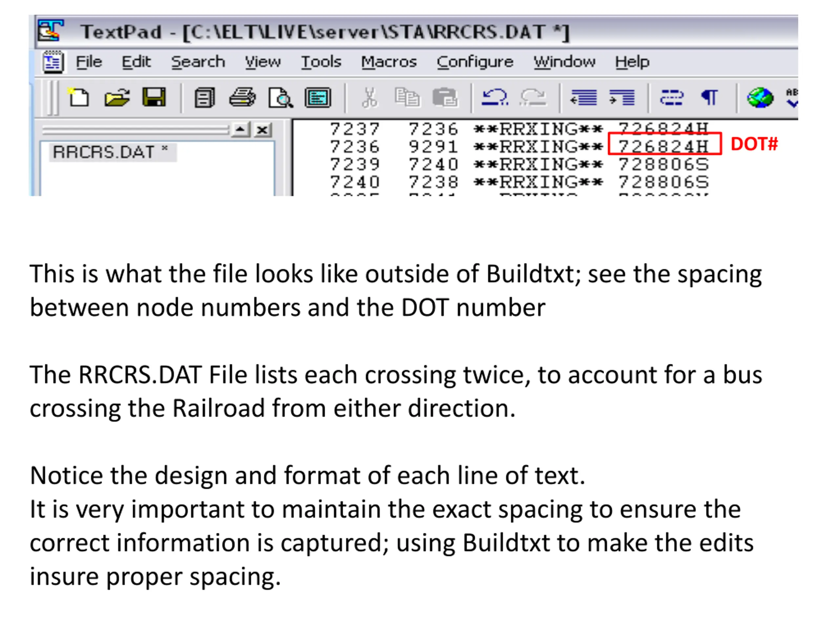Image resolution: width=840 pixels, height=630 pixels.
Task: Click node number 9291 in the text
Action: pos(433,147)
